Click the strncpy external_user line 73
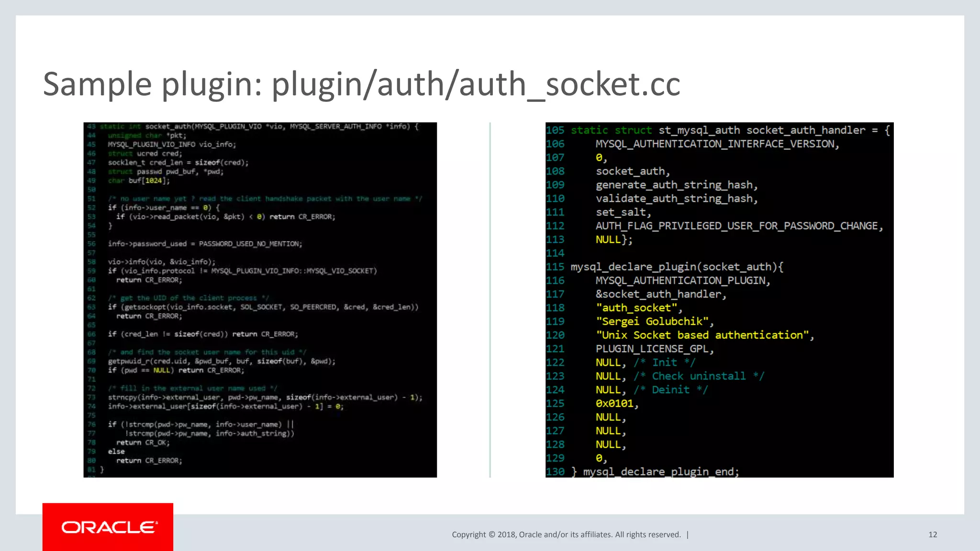 (x=265, y=397)
